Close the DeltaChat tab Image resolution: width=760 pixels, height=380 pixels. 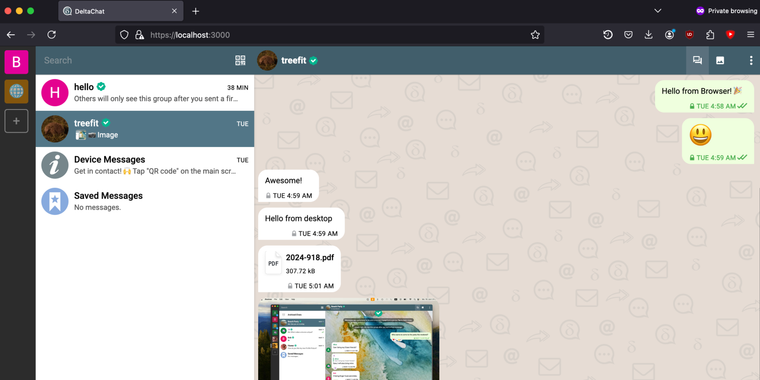point(174,11)
